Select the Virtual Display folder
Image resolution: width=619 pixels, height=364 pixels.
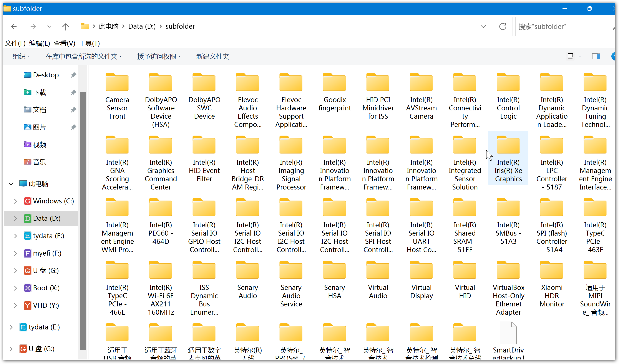click(421, 280)
